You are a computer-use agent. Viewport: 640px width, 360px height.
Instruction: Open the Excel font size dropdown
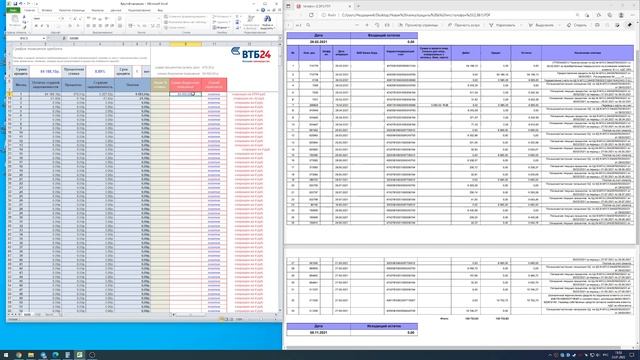[x=70, y=19]
